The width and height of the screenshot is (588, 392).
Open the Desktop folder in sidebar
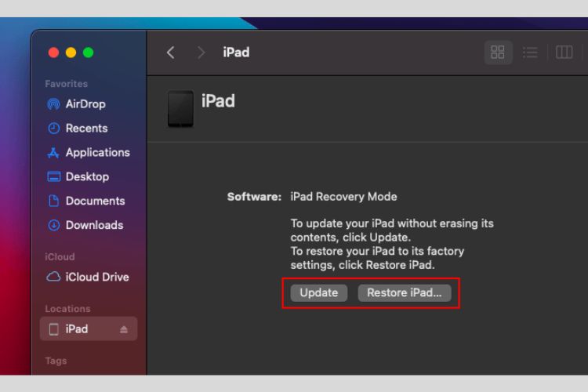click(x=87, y=177)
